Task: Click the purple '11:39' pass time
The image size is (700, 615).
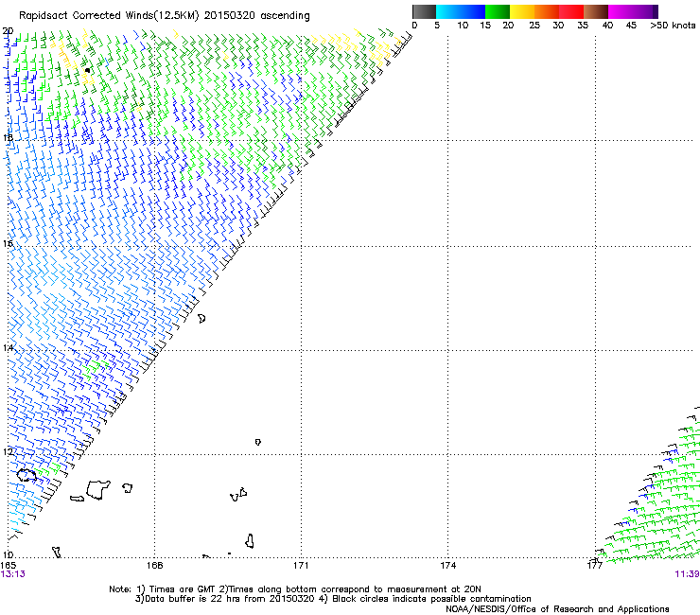Action: coord(687,574)
